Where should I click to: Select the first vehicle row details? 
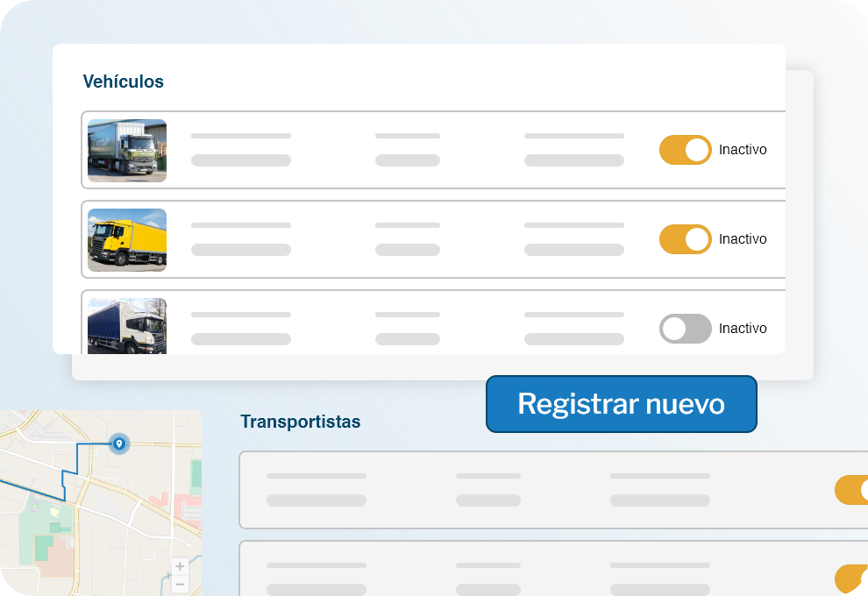(408, 150)
